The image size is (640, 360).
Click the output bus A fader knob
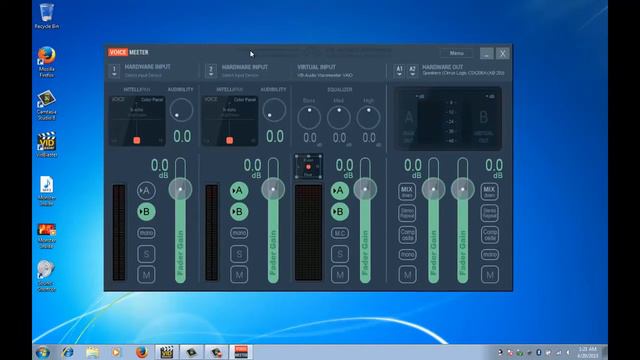tap(433, 189)
